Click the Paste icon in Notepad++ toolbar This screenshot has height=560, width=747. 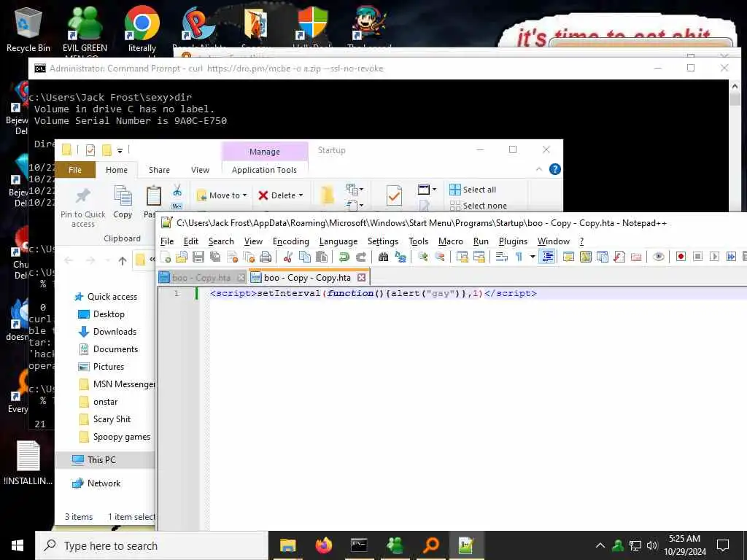(x=322, y=257)
